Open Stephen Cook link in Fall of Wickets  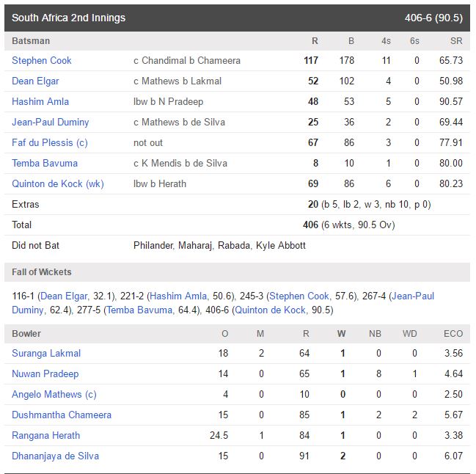(299, 296)
